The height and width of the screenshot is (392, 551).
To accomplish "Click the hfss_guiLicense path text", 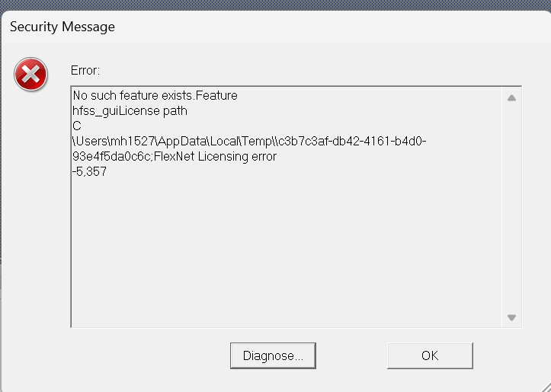I will click(130, 111).
